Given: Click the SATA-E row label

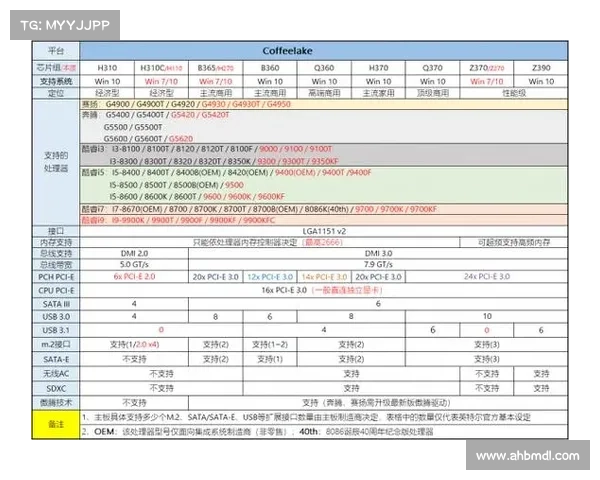Looking at the screenshot, I should click(x=56, y=359).
